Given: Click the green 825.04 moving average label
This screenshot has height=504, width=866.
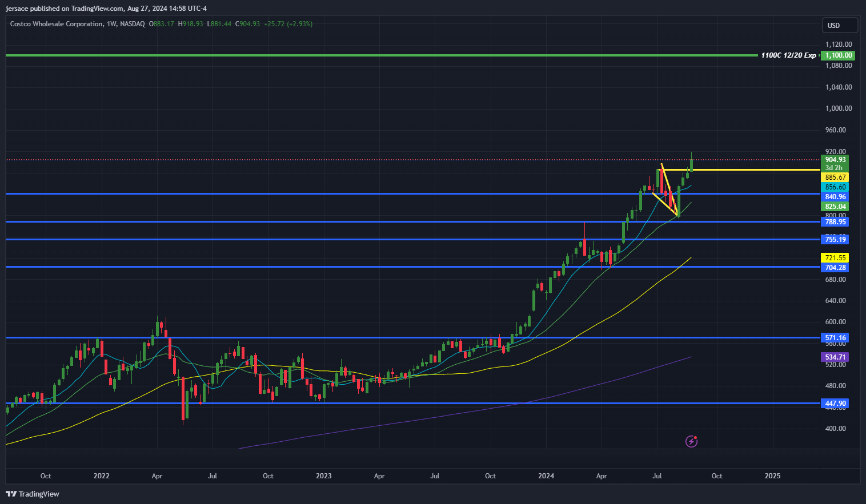Looking at the screenshot, I should (835, 207).
